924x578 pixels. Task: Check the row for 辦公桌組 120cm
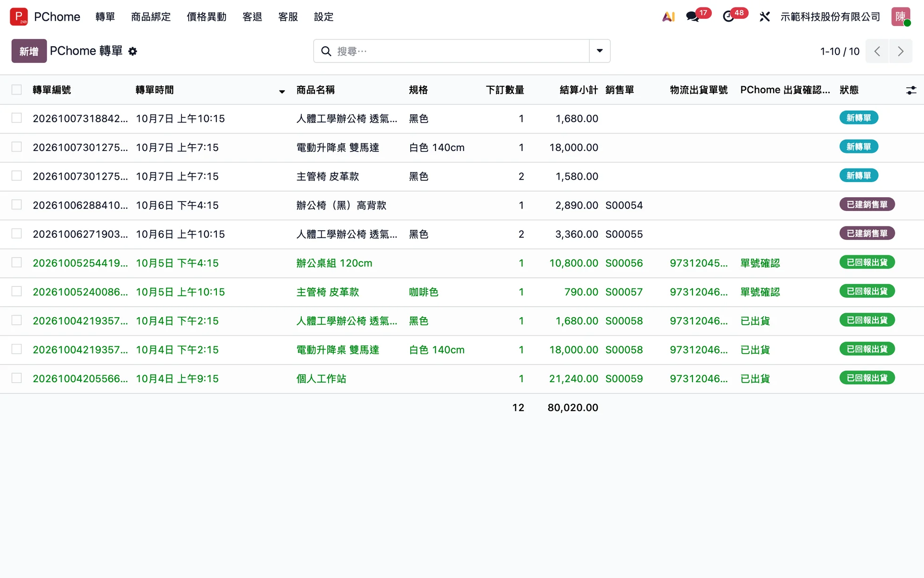[x=16, y=262]
